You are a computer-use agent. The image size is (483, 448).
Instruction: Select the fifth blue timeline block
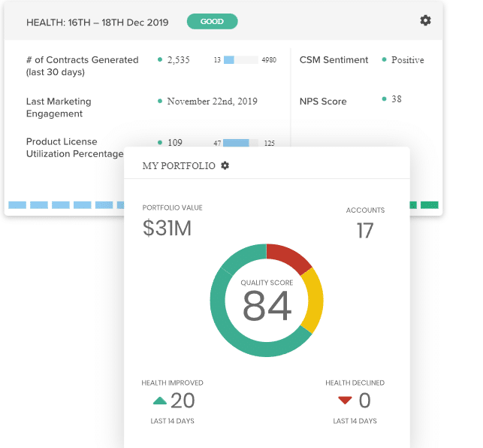(x=104, y=205)
